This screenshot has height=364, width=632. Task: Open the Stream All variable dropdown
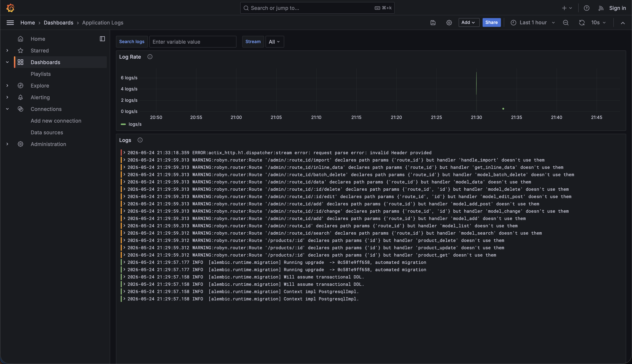(274, 42)
